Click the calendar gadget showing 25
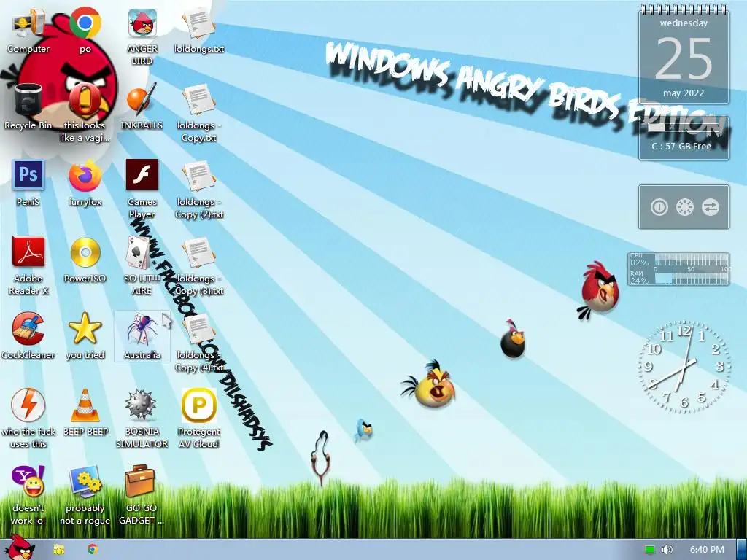 coord(684,55)
